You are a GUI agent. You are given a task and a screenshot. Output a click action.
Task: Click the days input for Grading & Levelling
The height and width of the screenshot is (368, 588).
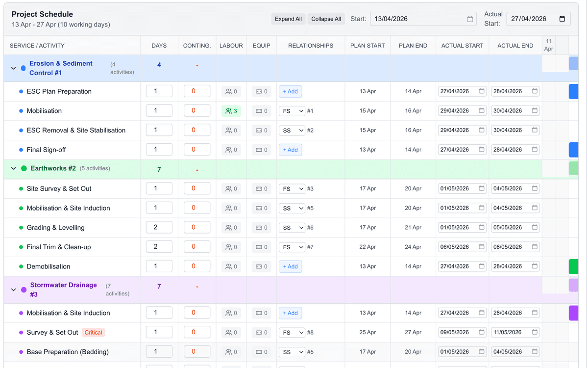point(159,227)
